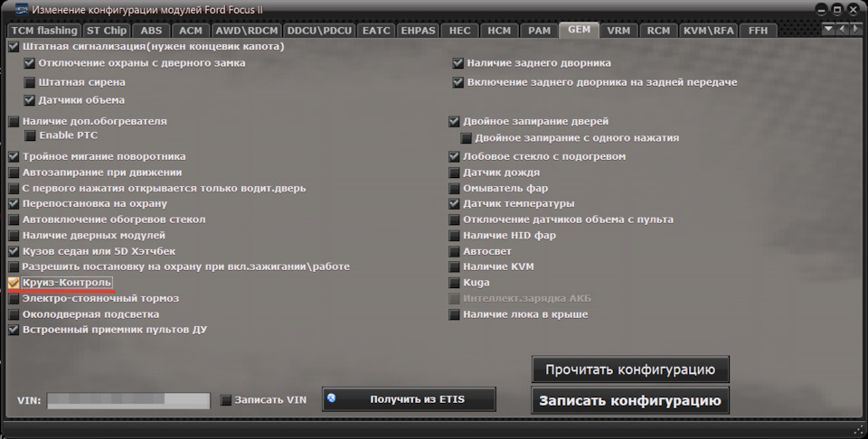Toggle Датчик температуры checkbox
Image resolution: width=868 pixels, height=439 pixels.
pyautogui.click(x=454, y=204)
